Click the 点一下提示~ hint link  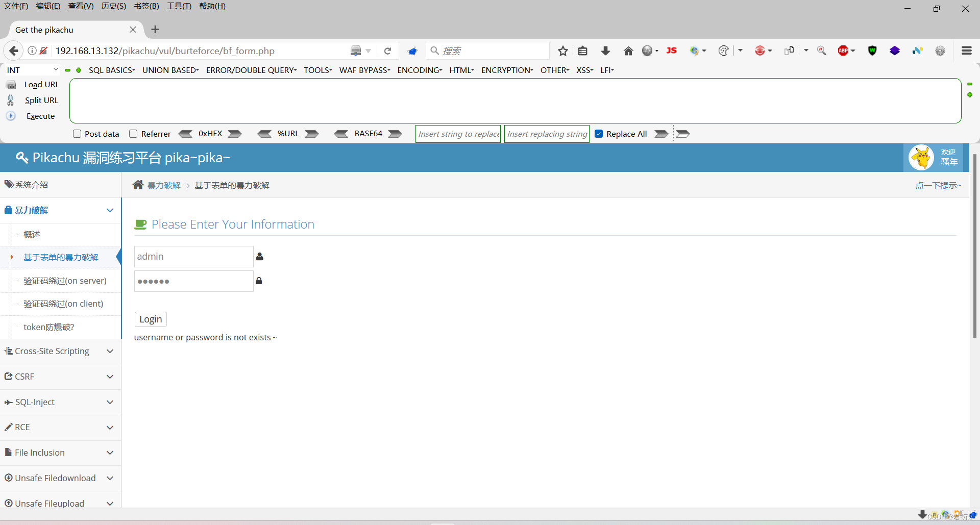(x=938, y=185)
